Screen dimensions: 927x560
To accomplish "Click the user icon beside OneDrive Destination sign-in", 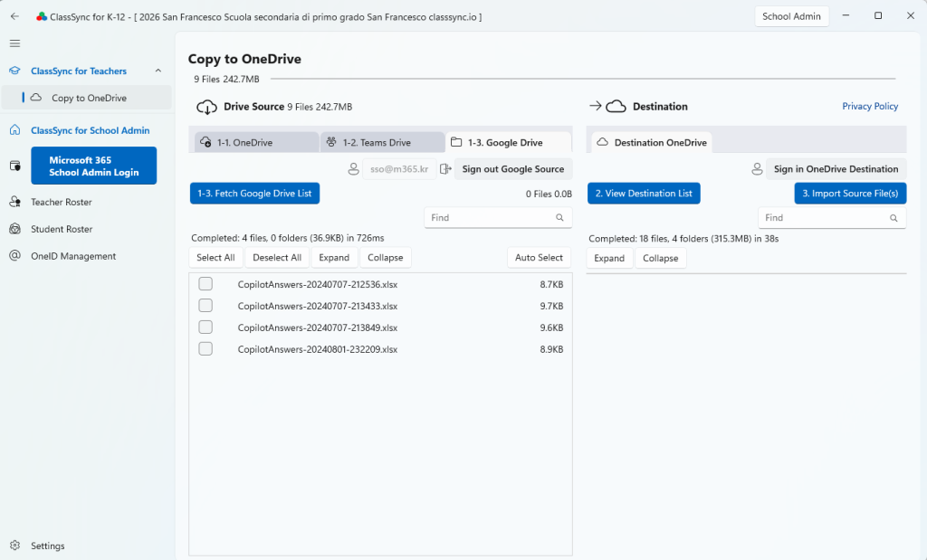I will coord(757,169).
